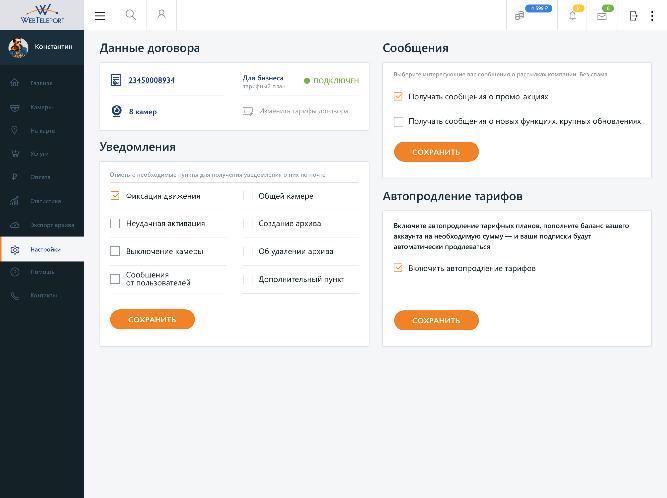Toggle Включить автопродление тарифов checkbox
Viewport: 667px width, 498px height.
click(x=398, y=268)
